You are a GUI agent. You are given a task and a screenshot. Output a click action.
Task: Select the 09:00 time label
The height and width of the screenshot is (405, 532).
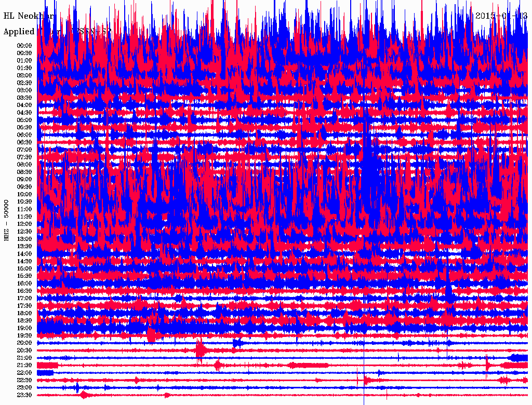(24, 180)
